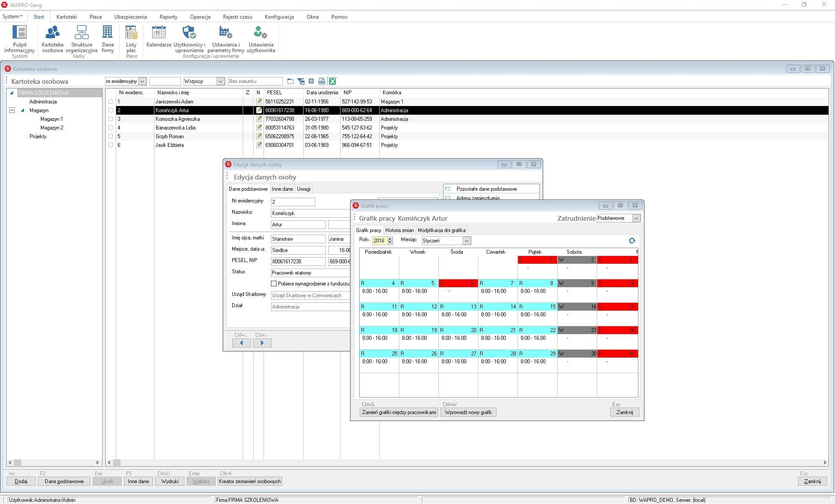
Task: Collapse the Magazyn tree node
Action: tap(12, 110)
